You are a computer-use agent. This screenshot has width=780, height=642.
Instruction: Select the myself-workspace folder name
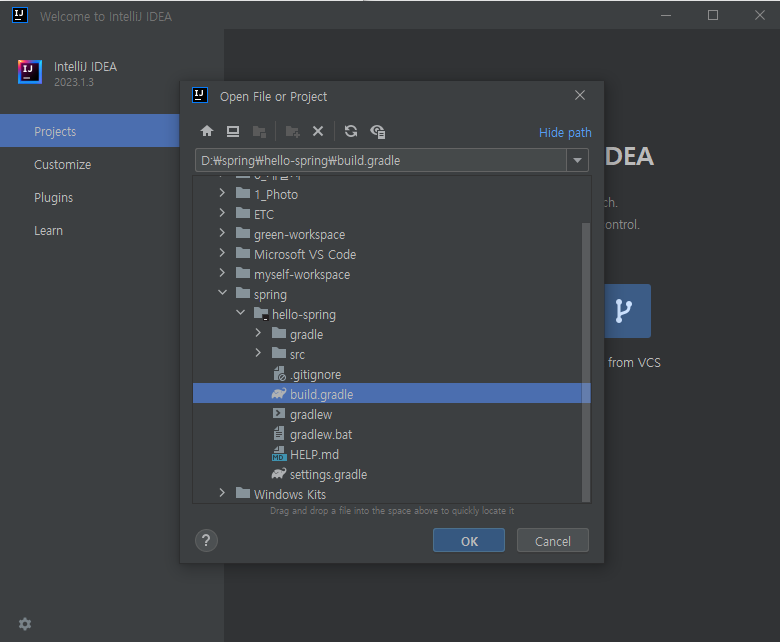(x=302, y=275)
